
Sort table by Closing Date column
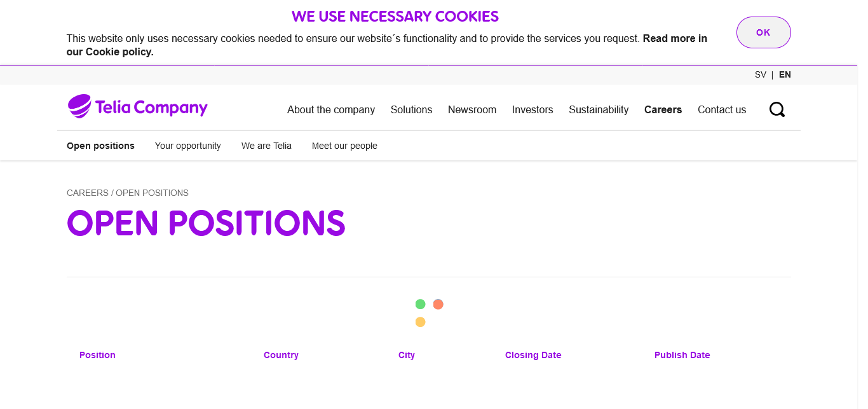coord(533,355)
